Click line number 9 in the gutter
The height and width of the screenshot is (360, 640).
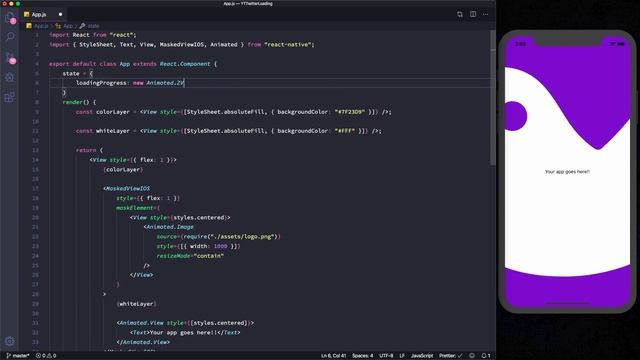coord(37,112)
